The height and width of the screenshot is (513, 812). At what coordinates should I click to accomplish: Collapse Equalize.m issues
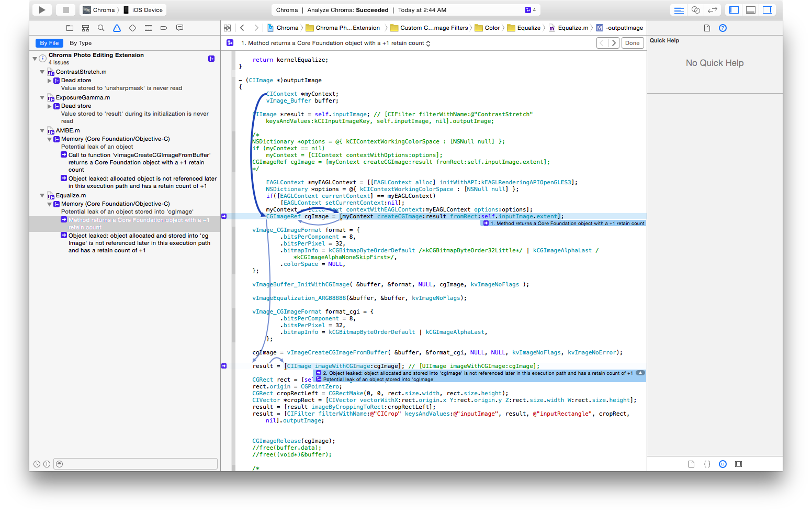[x=42, y=195]
